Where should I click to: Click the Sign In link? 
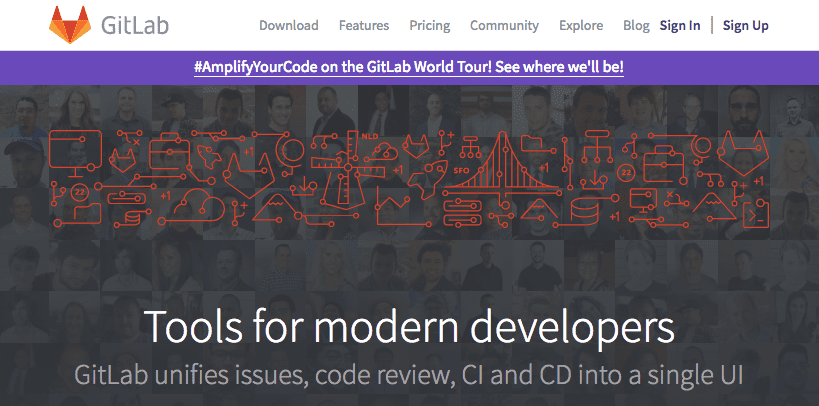680,26
